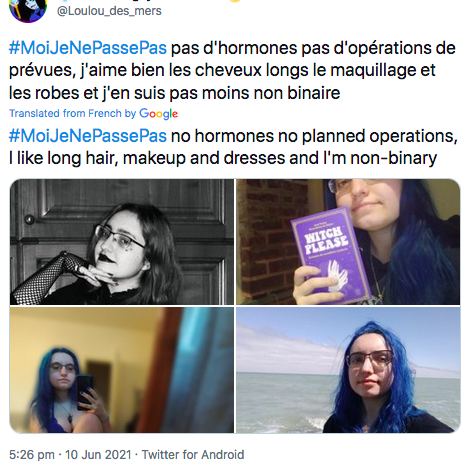
Task: Open the @Loulou_des_mers handle
Action: tap(109, 11)
